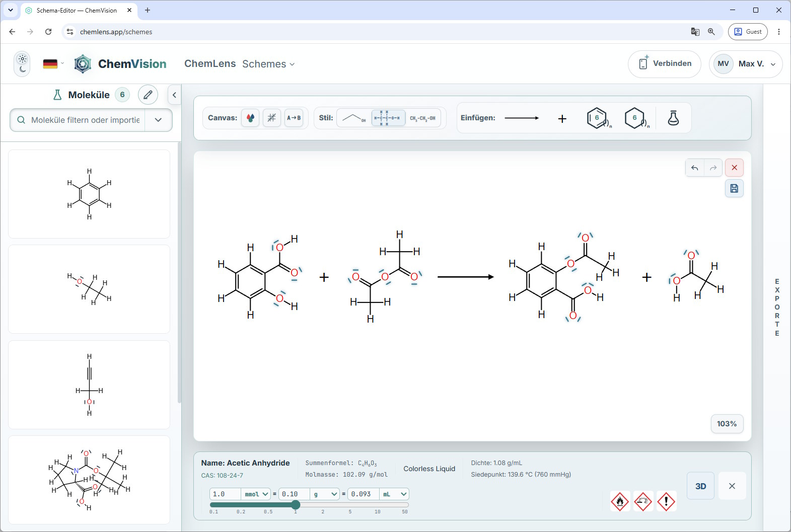The height and width of the screenshot is (532, 791).
Task: Click the molecule list scrollbar
Action: click(x=179, y=272)
